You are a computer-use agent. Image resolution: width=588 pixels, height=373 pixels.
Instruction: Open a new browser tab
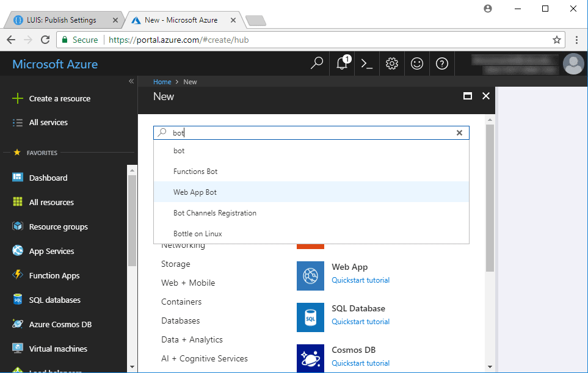[x=256, y=20]
